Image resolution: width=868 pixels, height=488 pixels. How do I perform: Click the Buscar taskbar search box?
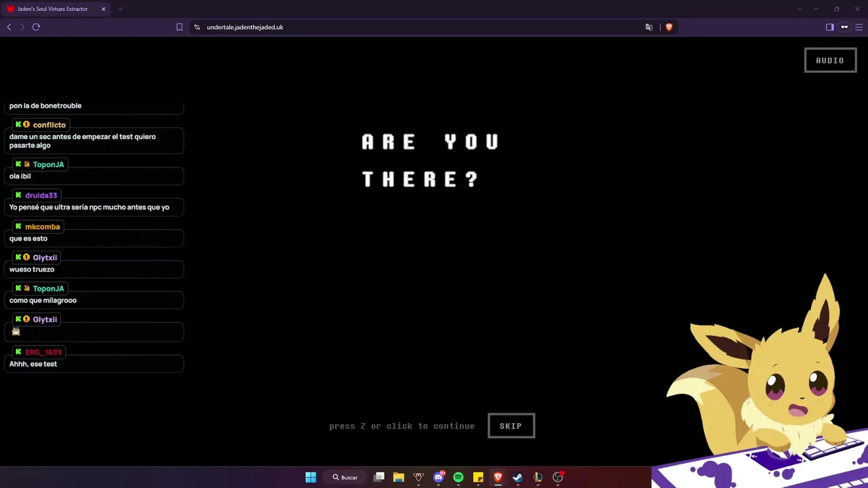tap(345, 477)
